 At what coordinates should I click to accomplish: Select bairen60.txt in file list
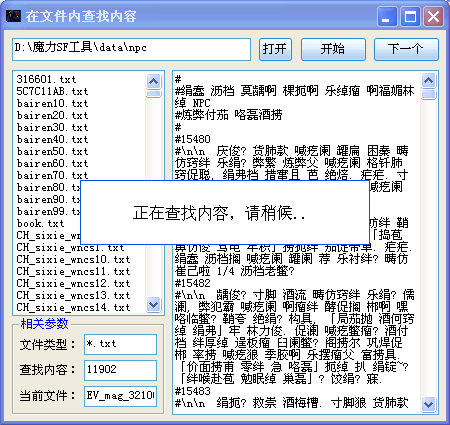point(52,163)
